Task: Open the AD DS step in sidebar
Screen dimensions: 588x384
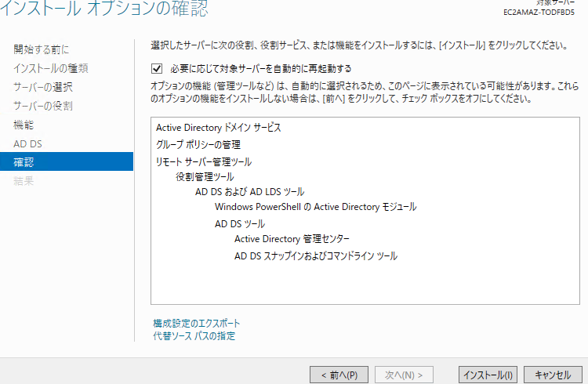Action: (27, 143)
